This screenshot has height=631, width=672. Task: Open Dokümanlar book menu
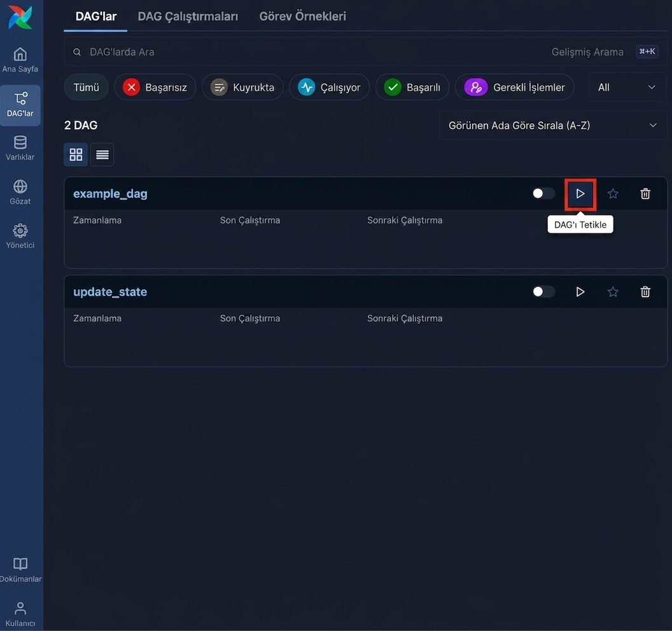[20, 570]
